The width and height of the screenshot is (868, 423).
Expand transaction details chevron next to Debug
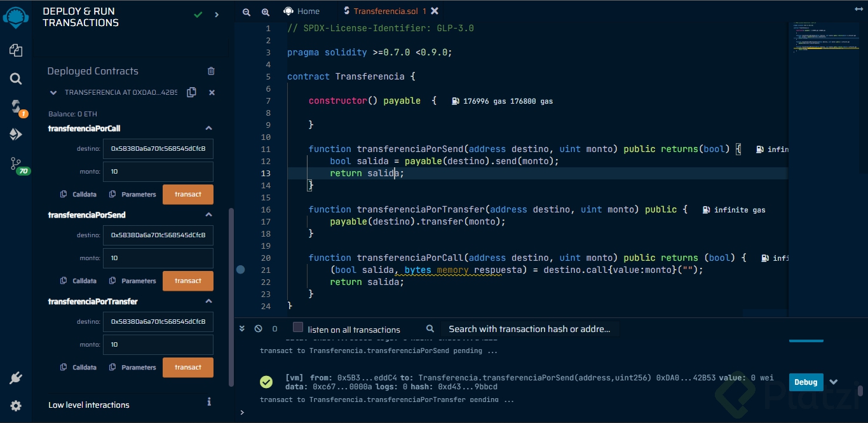click(834, 382)
